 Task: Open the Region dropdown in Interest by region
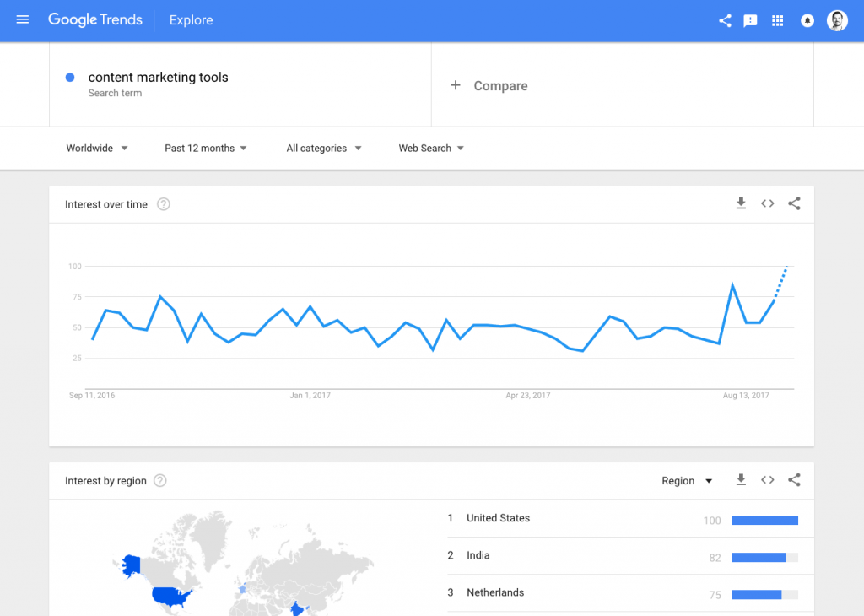pos(687,480)
